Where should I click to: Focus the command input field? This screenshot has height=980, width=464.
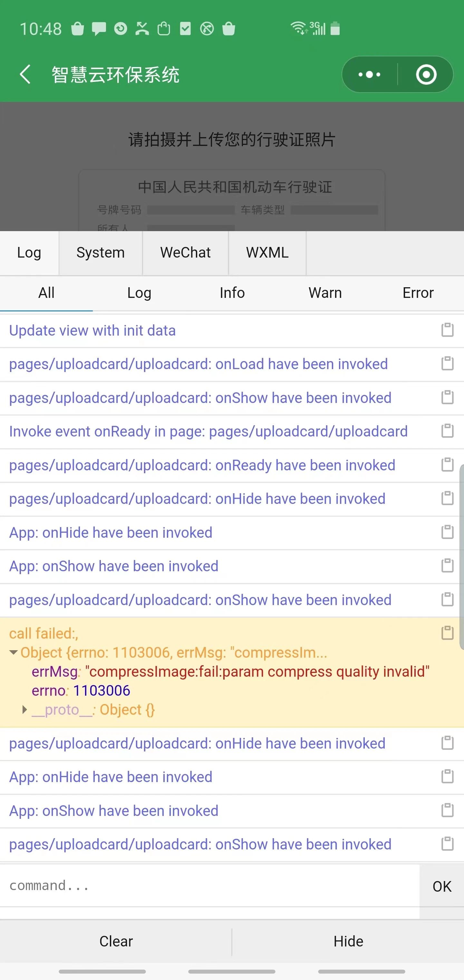pyautogui.click(x=209, y=886)
